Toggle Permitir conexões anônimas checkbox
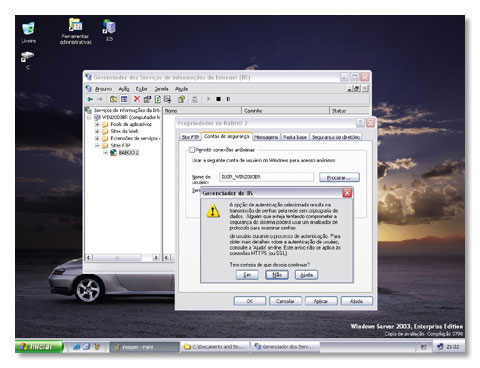The image size is (480, 368). click(x=191, y=150)
